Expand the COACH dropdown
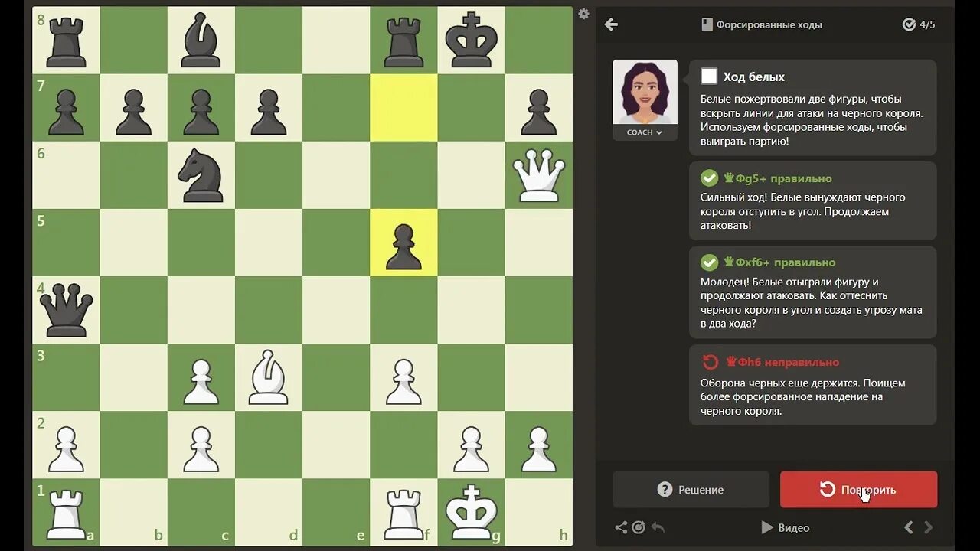This screenshot has height=551, width=980. (x=645, y=132)
